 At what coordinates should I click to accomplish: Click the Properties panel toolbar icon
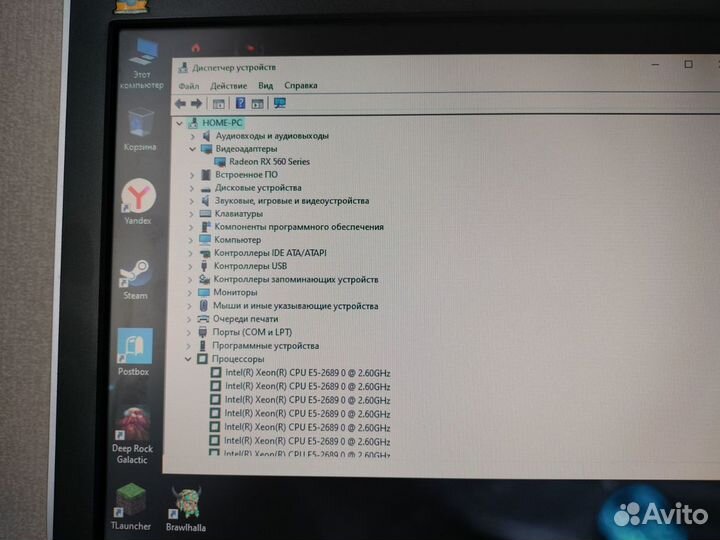pos(258,103)
